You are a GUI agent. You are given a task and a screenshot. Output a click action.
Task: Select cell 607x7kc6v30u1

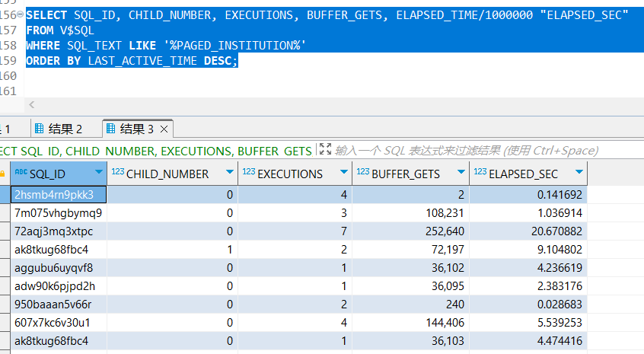coord(59,322)
